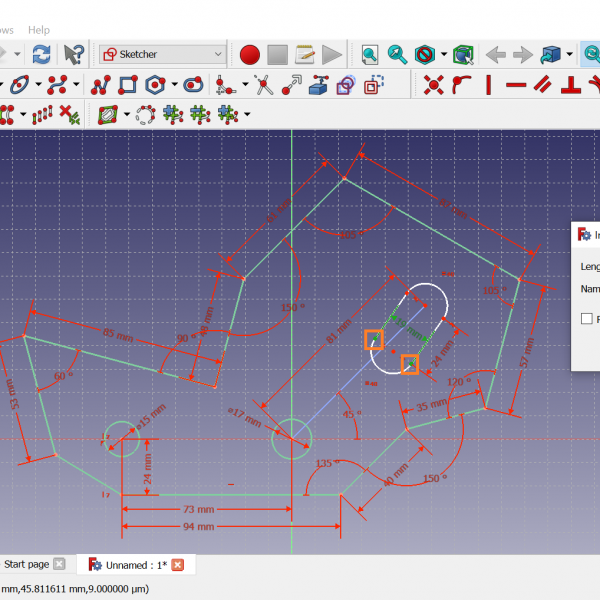Open the Help menu
600x600 pixels.
click(39, 30)
